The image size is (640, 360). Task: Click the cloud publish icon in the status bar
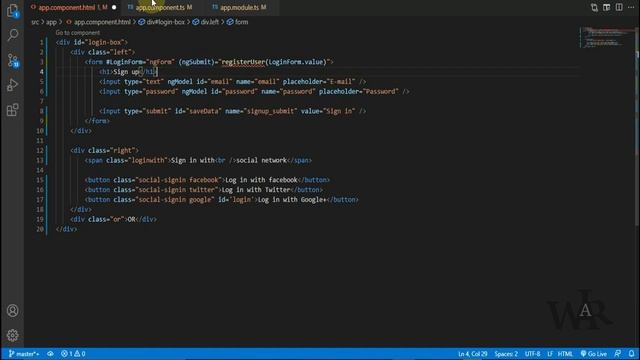[x=50, y=354]
